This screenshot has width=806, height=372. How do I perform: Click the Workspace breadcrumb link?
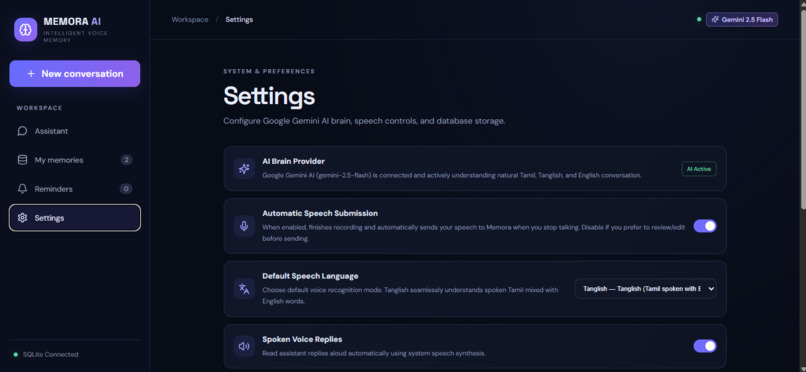[190, 20]
